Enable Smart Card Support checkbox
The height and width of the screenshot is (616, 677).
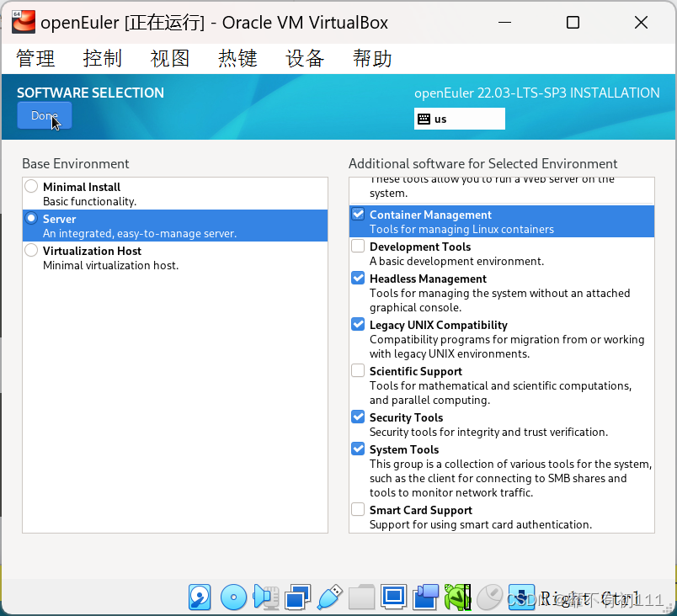pyautogui.click(x=358, y=509)
